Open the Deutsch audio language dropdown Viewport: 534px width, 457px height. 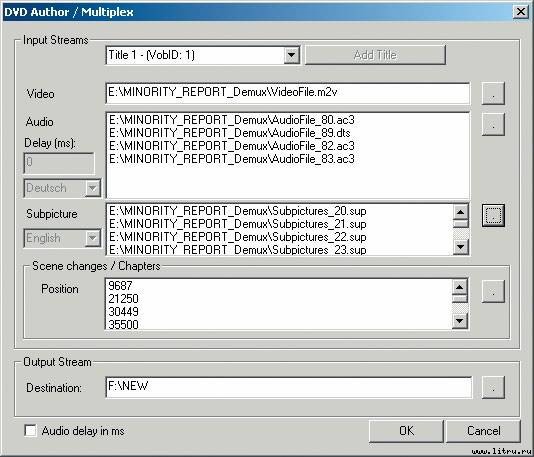pyautogui.click(x=92, y=188)
